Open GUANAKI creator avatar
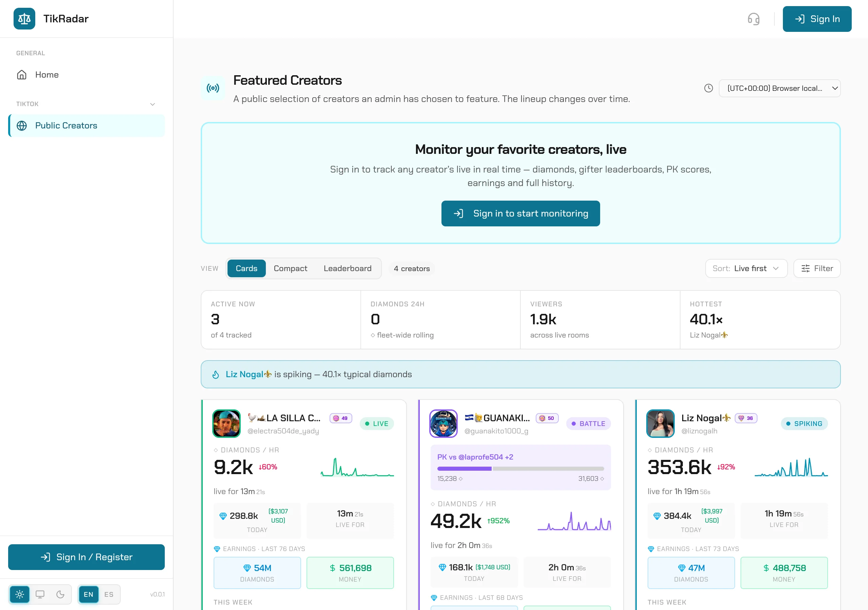Viewport: 868px width, 610px height. [x=443, y=424]
